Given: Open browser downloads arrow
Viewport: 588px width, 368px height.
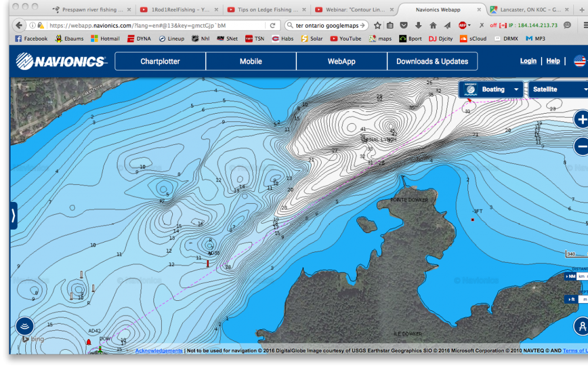Looking at the screenshot, I should 418,25.
